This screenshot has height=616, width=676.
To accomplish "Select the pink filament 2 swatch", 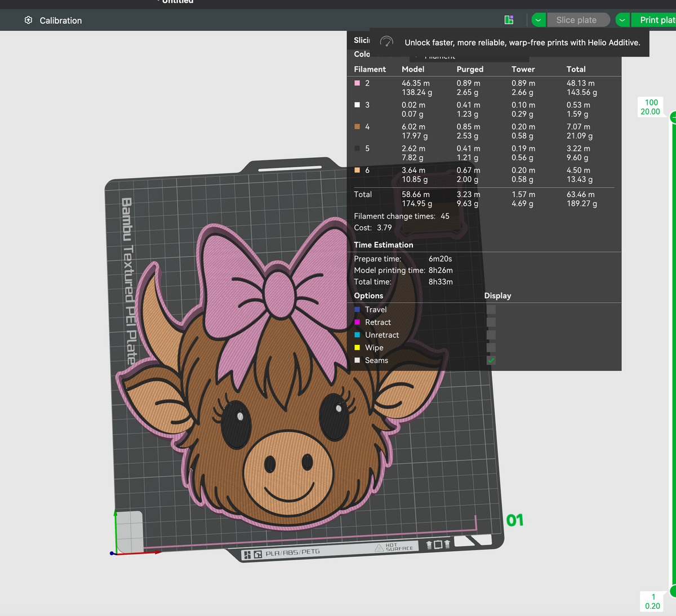I will pyautogui.click(x=357, y=83).
